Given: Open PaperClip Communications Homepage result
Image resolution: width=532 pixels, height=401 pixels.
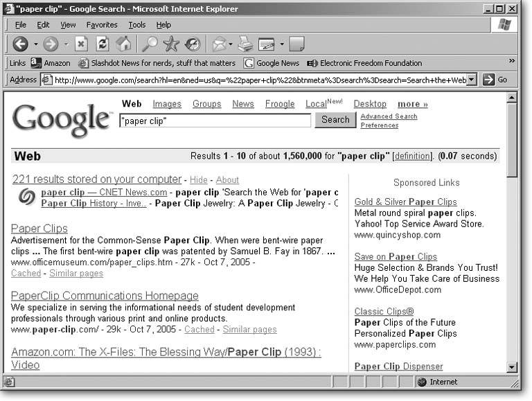Looking at the screenshot, I should [x=105, y=296].
